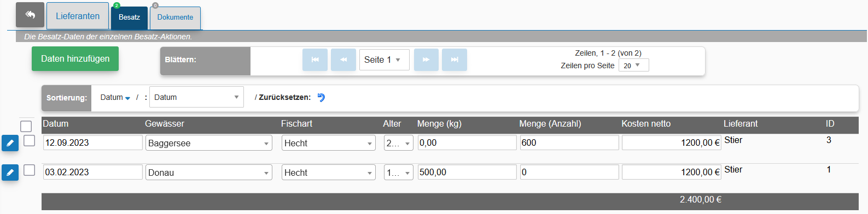The height and width of the screenshot is (214, 868).
Task: Click ID value 3
Action: (829, 140)
